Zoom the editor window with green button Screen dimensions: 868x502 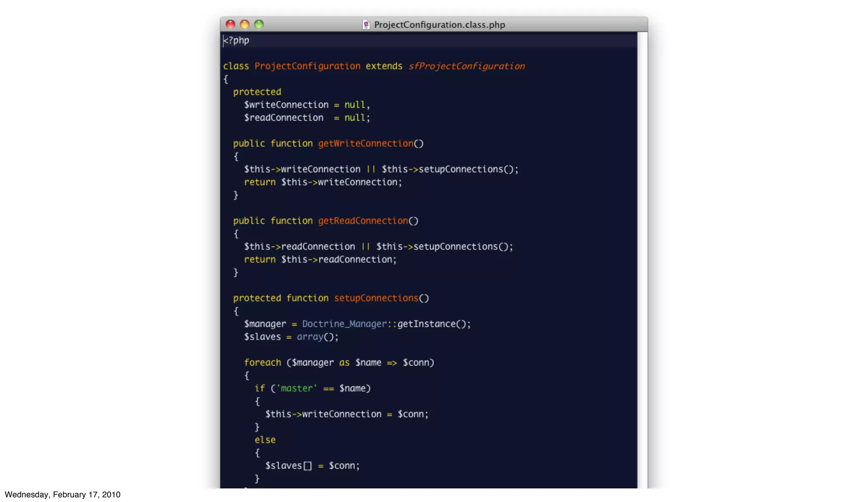[259, 25]
